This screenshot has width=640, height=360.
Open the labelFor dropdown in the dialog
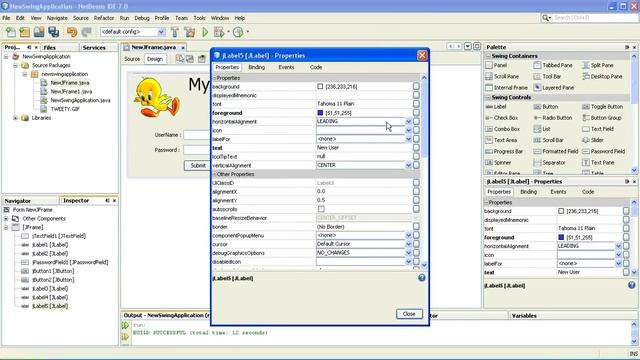408,139
